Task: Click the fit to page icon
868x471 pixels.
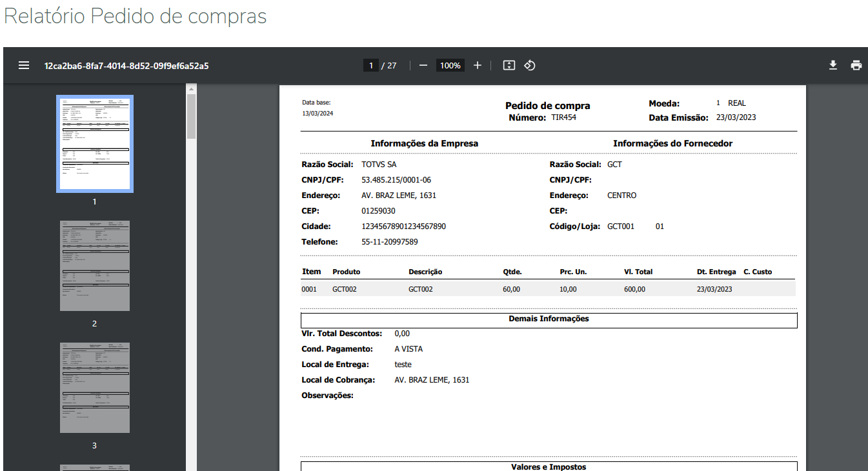Action: point(509,65)
